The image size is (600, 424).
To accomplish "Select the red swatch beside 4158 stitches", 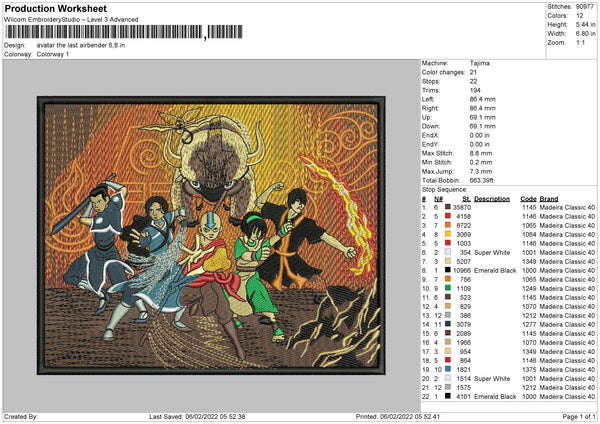I will coord(448,216).
